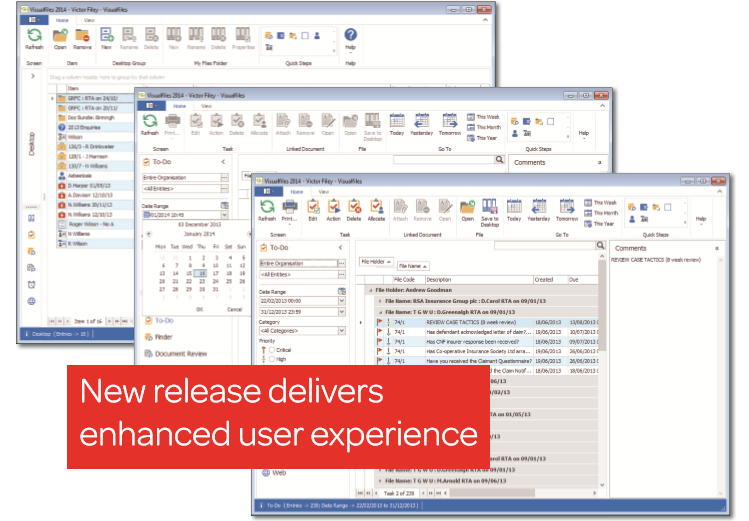Click Open file icon in front window
This screenshot has width=749, height=521.
click(468, 211)
